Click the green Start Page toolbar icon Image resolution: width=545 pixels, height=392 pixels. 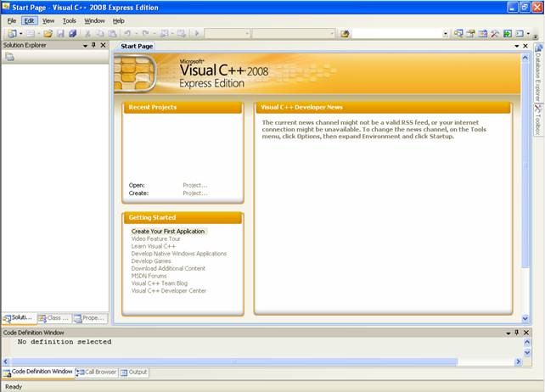click(508, 34)
